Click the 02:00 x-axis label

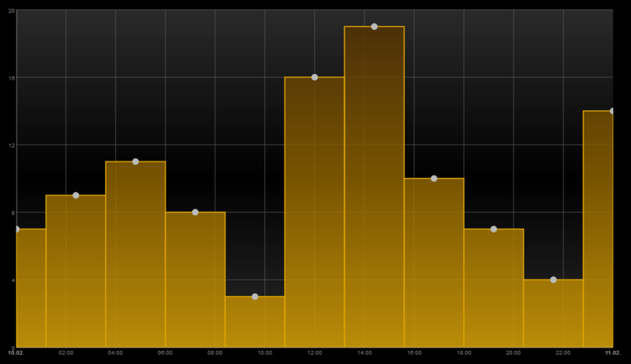[66, 353]
